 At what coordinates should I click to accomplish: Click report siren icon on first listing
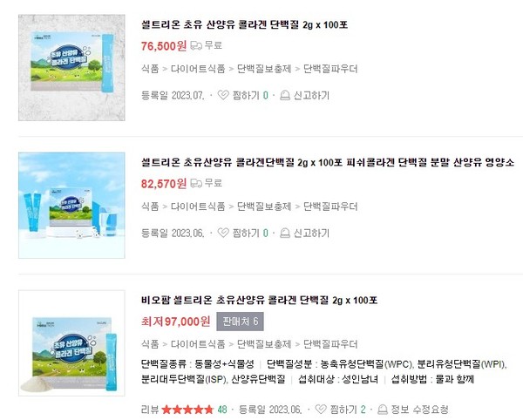[x=284, y=95]
